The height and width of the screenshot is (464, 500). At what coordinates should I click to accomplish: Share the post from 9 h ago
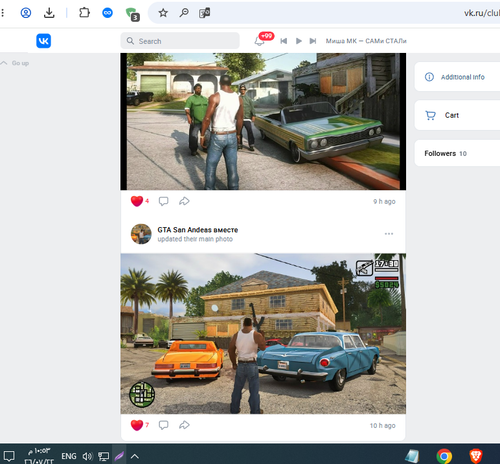pyautogui.click(x=184, y=201)
